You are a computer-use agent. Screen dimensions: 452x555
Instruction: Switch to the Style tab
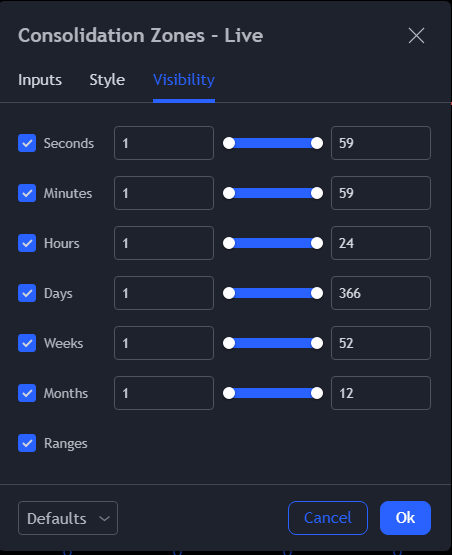pos(107,80)
